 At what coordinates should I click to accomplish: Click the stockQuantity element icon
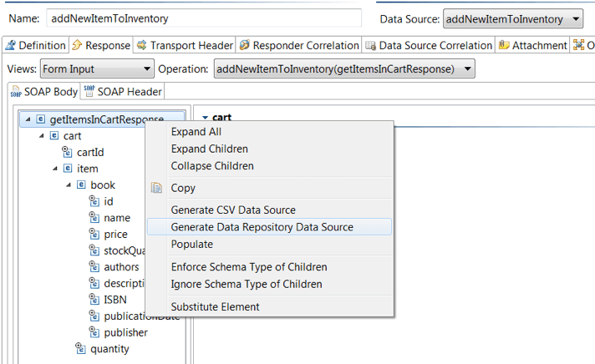(94, 250)
